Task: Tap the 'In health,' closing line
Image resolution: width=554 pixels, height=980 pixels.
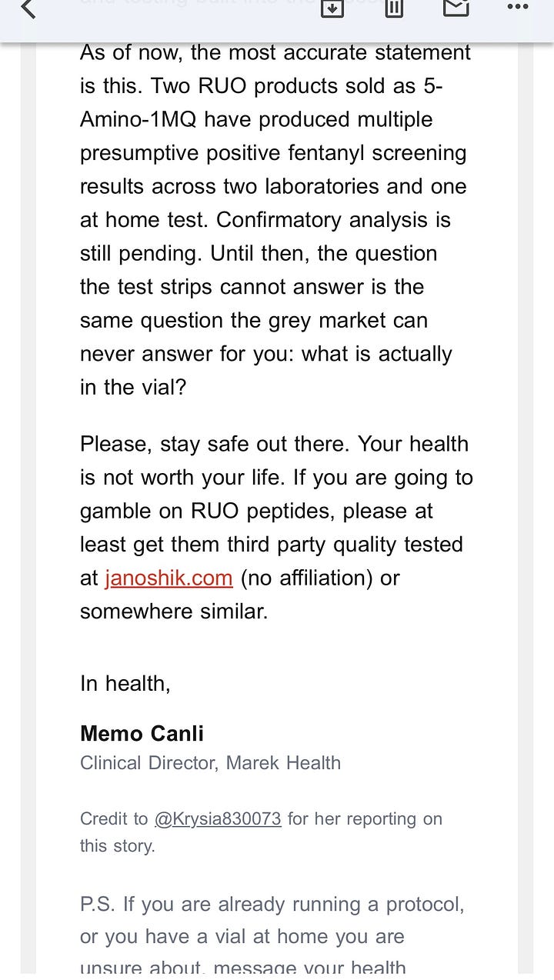Action: [125, 684]
